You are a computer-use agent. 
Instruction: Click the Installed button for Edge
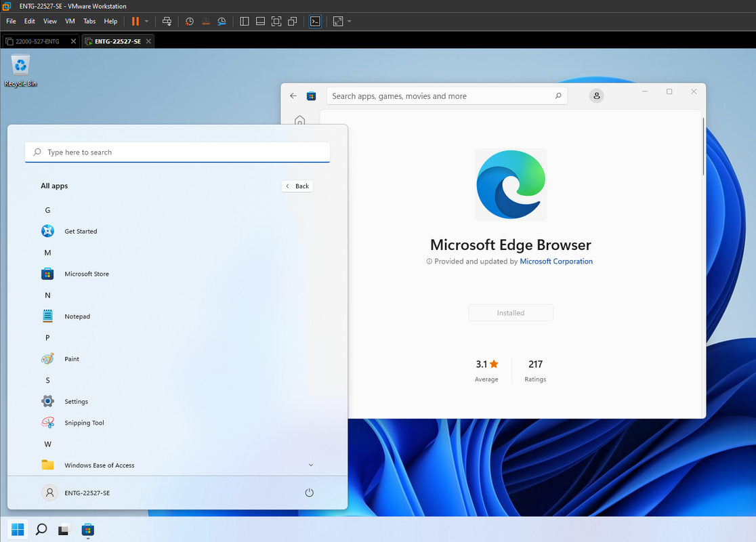[x=511, y=313]
